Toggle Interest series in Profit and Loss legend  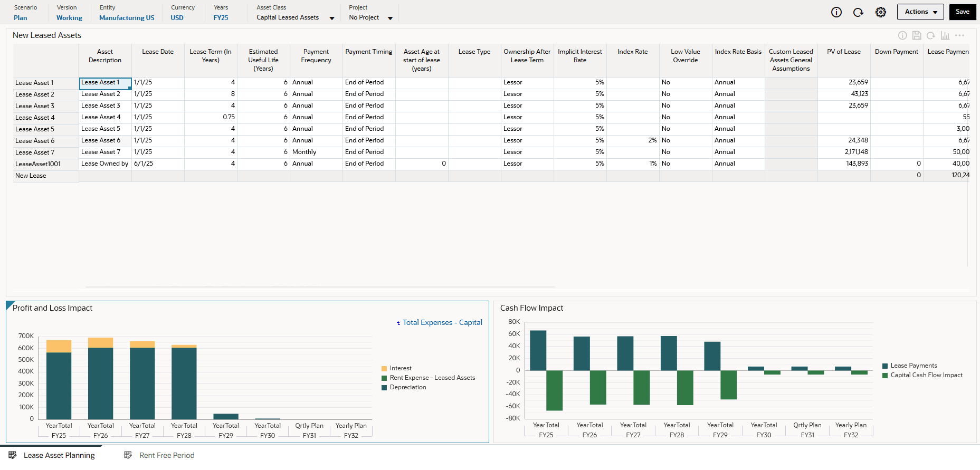tap(400, 368)
